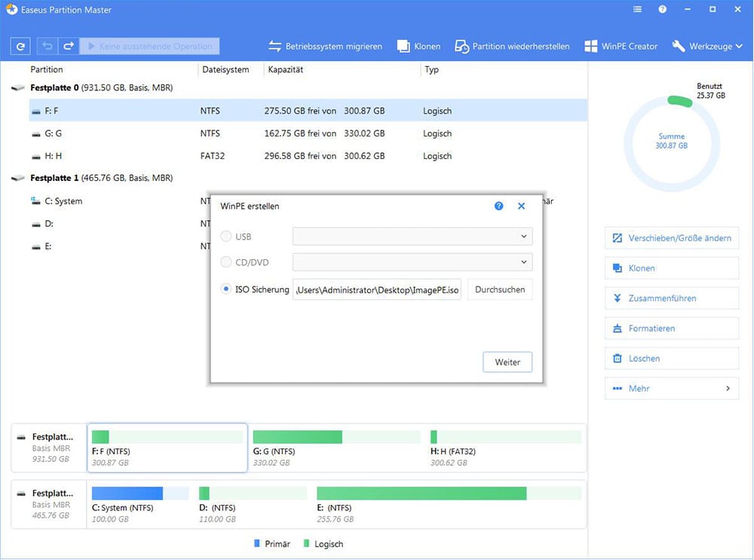
Task: Select H: H (FAT32) block in disk map
Action: tap(506, 448)
